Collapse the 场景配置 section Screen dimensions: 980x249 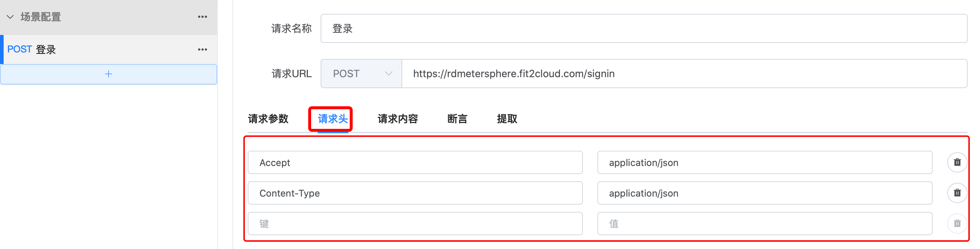click(10, 17)
